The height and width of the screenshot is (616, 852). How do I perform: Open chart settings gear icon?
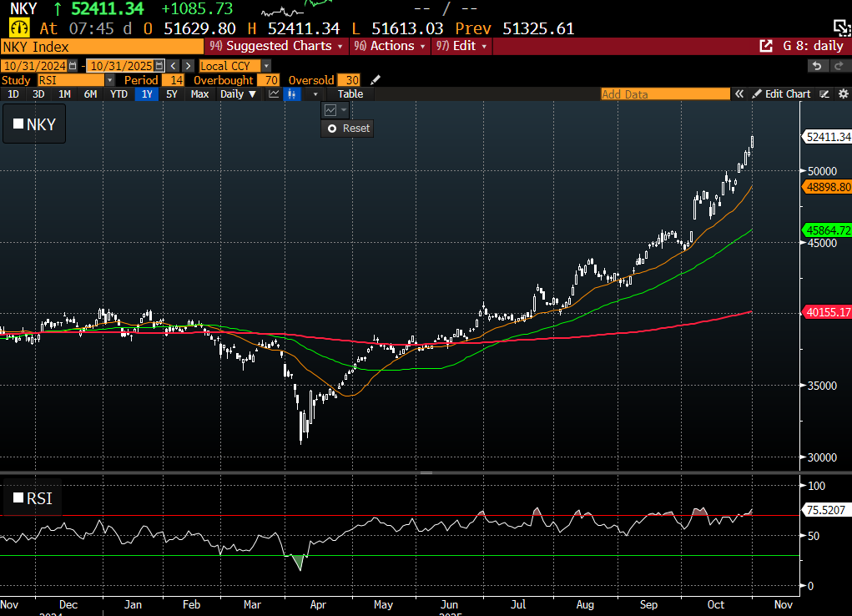(x=843, y=94)
